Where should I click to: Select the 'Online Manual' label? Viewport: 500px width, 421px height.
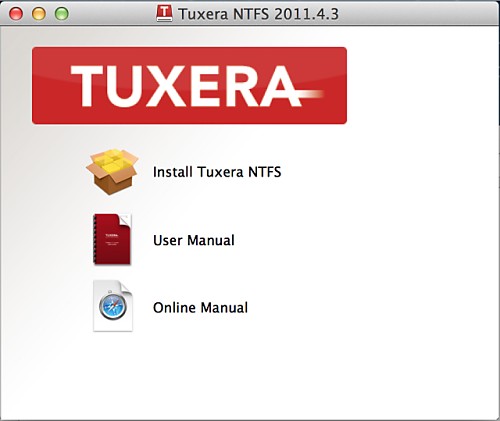pos(200,307)
